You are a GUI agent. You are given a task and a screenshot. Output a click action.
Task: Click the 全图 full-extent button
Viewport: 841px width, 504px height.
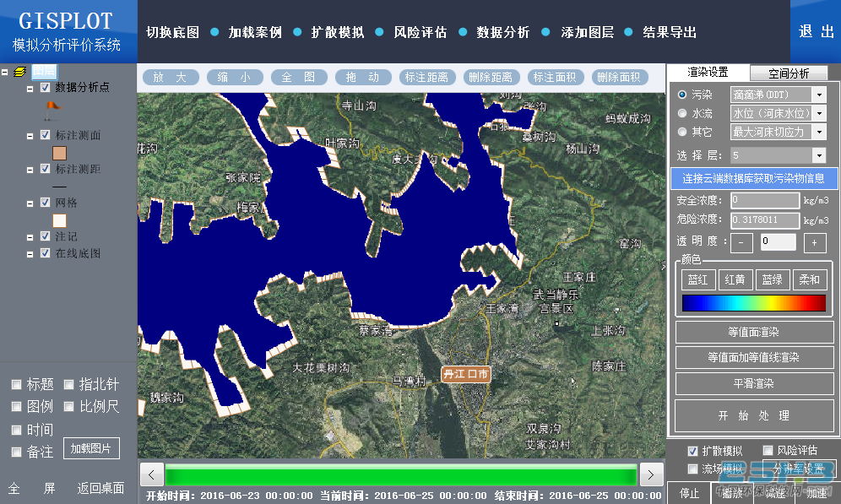pyautogui.click(x=299, y=77)
